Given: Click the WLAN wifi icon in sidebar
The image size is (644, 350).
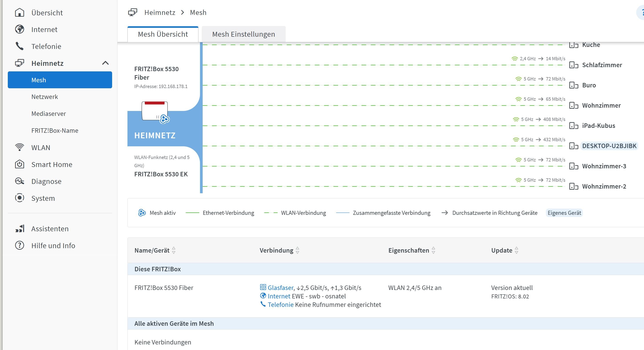Looking at the screenshot, I should (x=20, y=147).
